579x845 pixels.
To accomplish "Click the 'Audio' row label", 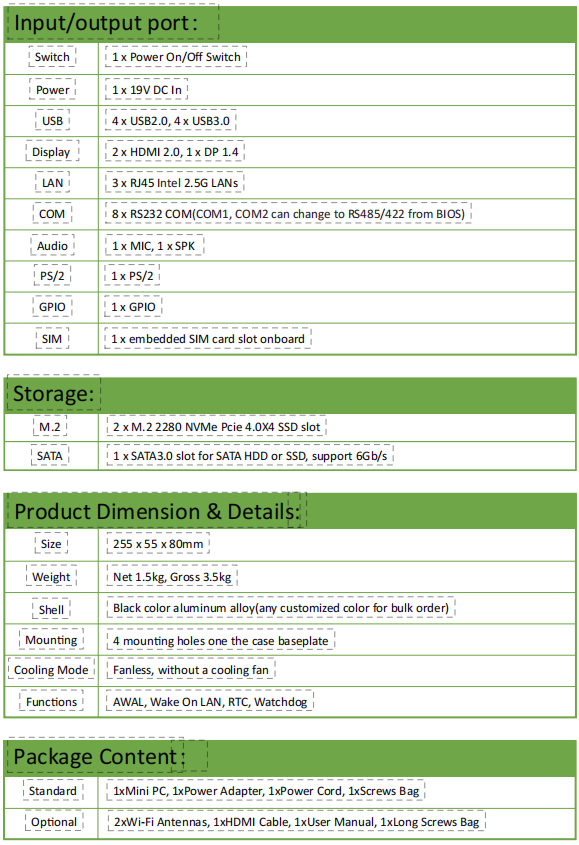I will tap(52, 246).
